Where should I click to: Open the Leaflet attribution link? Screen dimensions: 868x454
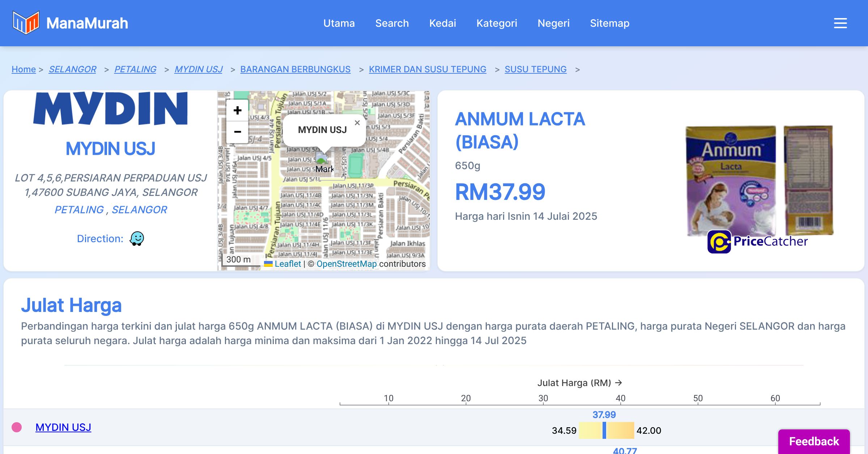[x=288, y=264]
